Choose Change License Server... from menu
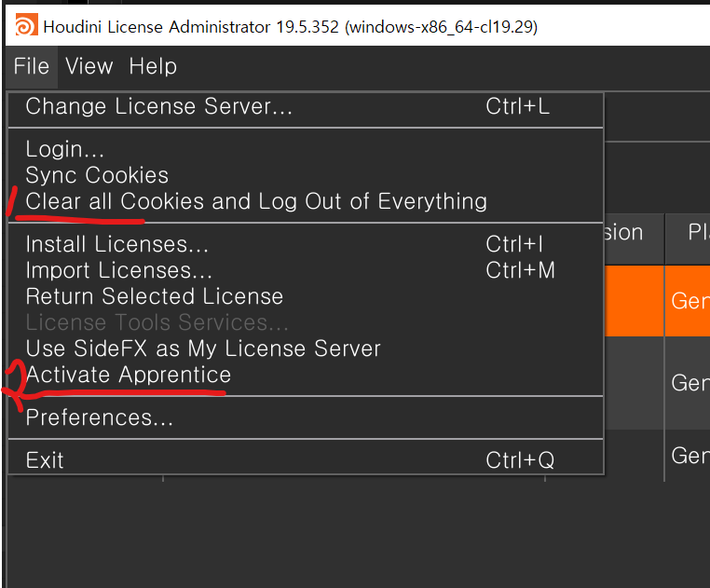 pyautogui.click(x=306, y=106)
